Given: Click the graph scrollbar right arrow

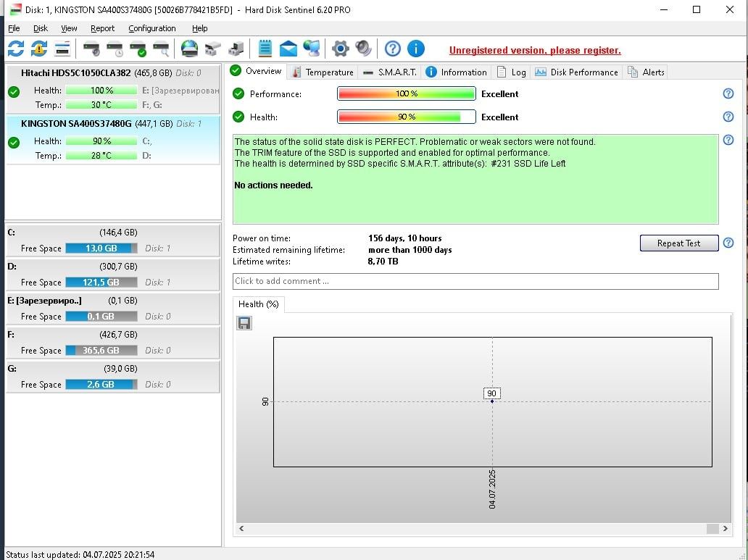Looking at the screenshot, I should pyautogui.click(x=725, y=529).
